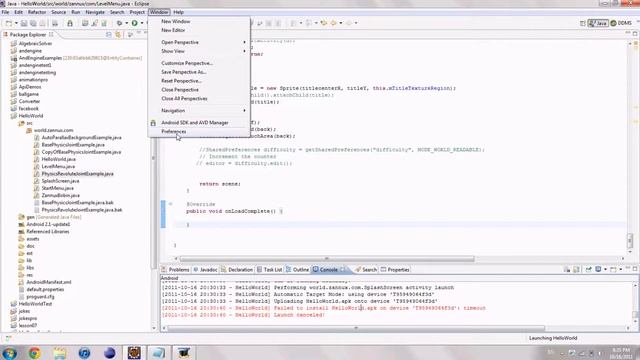The width and height of the screenshot is (640, 360).
Task: Switch to the Search tab
Action: click(366, 270)
